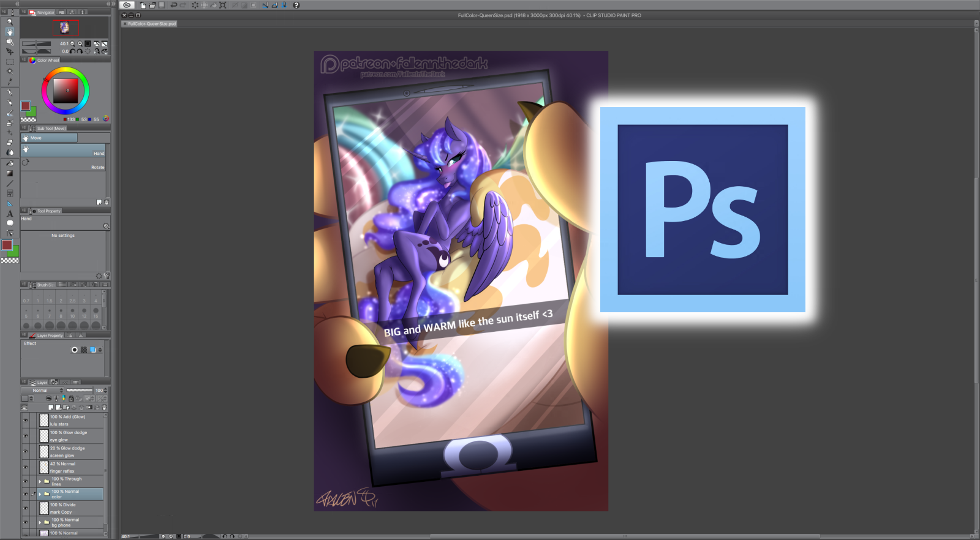
Task: Select the Layer panel tab
Action: click(x=39, y=382)
